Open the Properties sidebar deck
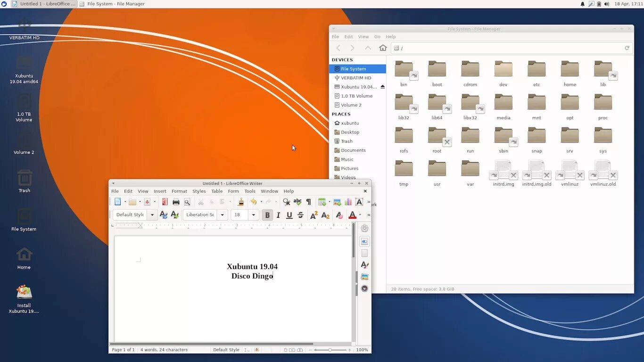 pyautogui.click(x=364, y=241)
